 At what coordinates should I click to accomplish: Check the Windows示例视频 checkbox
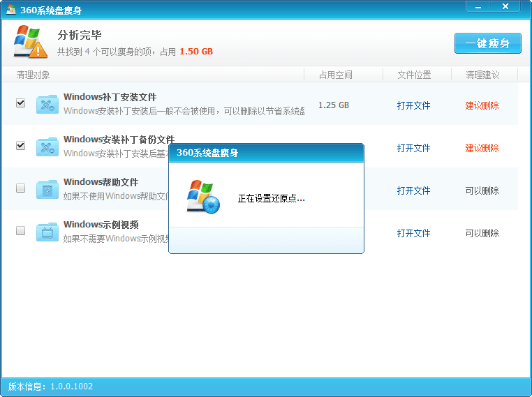point(21,230)
